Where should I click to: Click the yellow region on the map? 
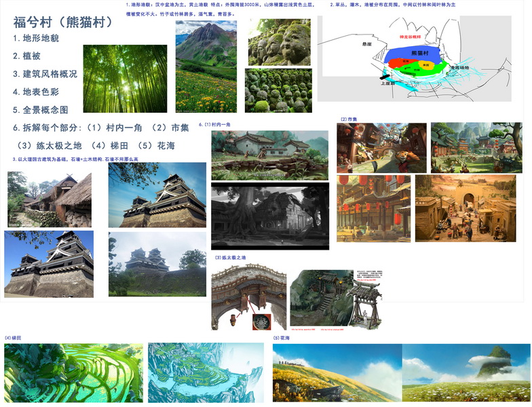[x=425, y=65]
